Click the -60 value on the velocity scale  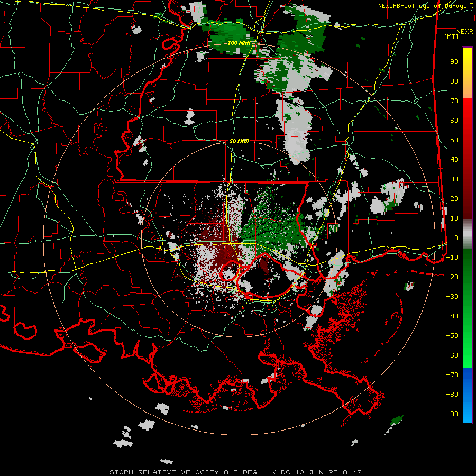(452, 355)
